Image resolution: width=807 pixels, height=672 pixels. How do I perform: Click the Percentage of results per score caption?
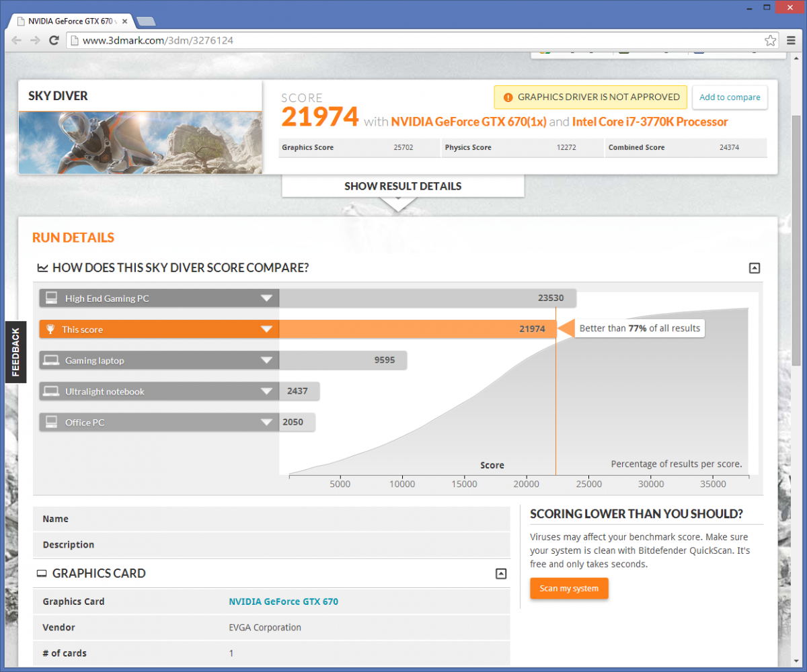point(676,464)
